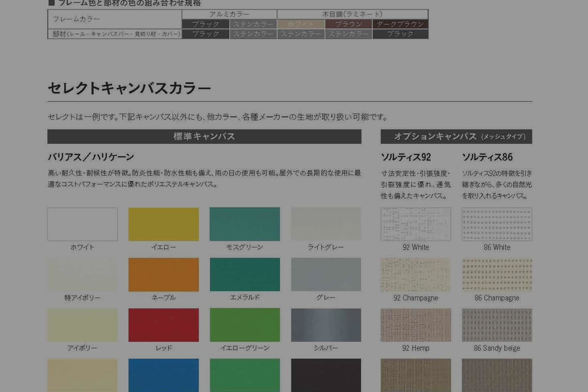
Task: Choose the 86 Sandy beige mesh sample
Action: 497,325
